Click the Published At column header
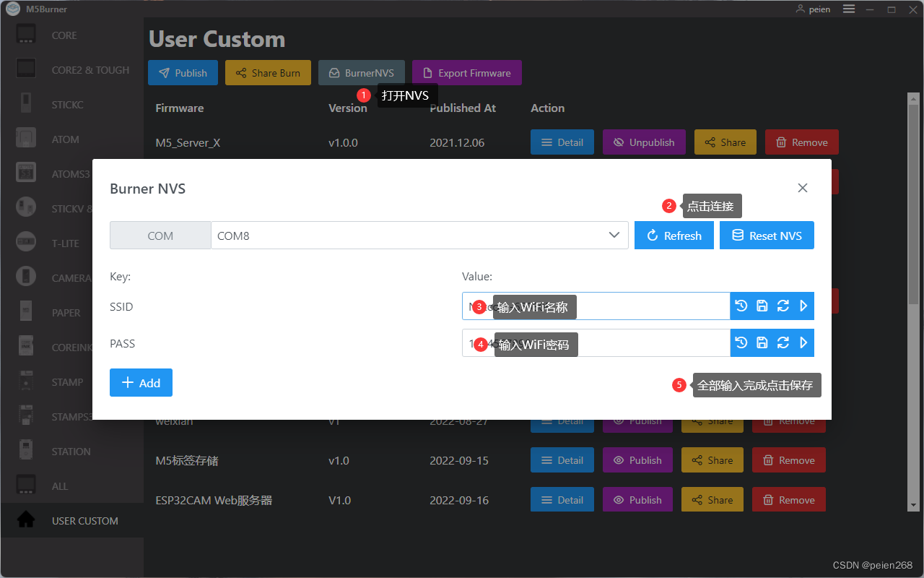This screenshot has width=924, height=578. point(463,108)
